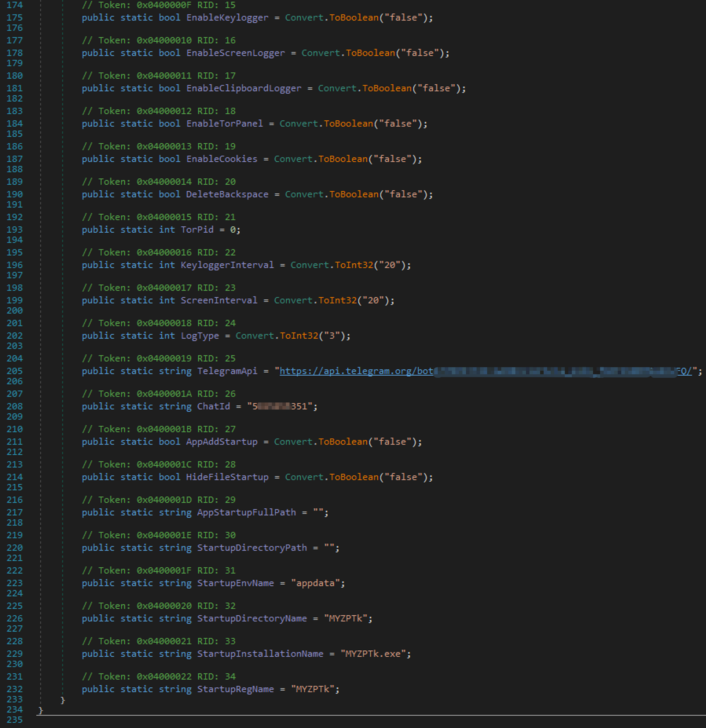Click the "MYZPTk.exe" string literal
The height and width of the screenshot is (728, 706).
point(373,654)
